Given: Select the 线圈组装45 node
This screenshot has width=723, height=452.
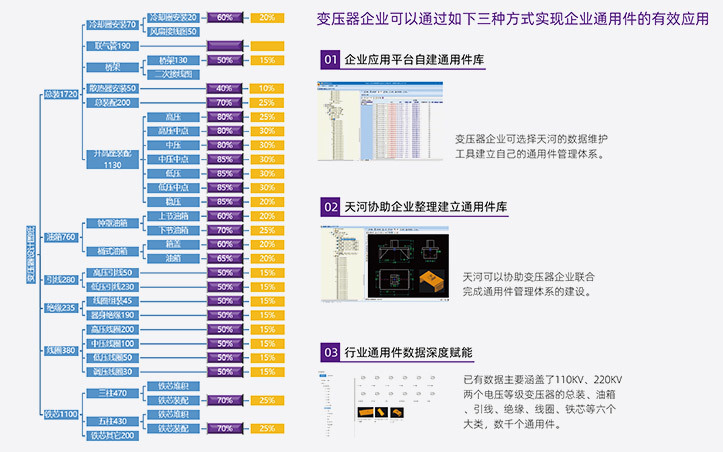Looking at the screenshot, I should [x=113, y=301].
